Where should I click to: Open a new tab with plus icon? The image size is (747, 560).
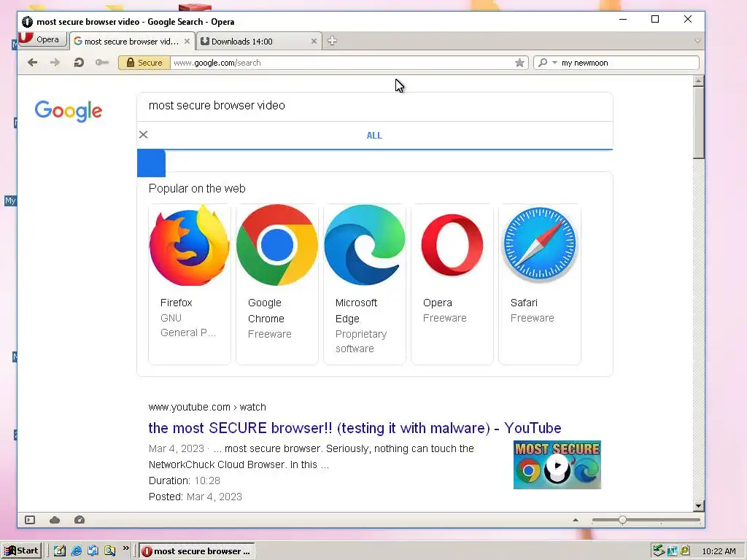pos(333,41)
